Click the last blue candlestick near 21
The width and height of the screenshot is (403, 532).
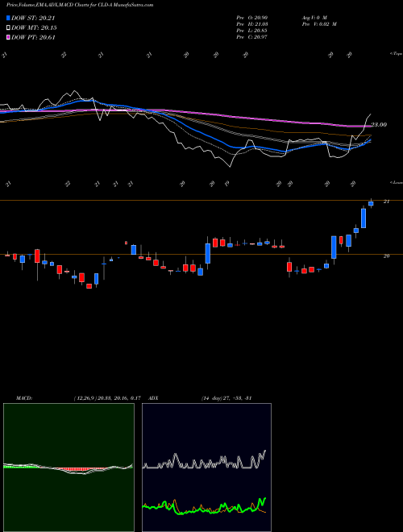tap(371, 204)
